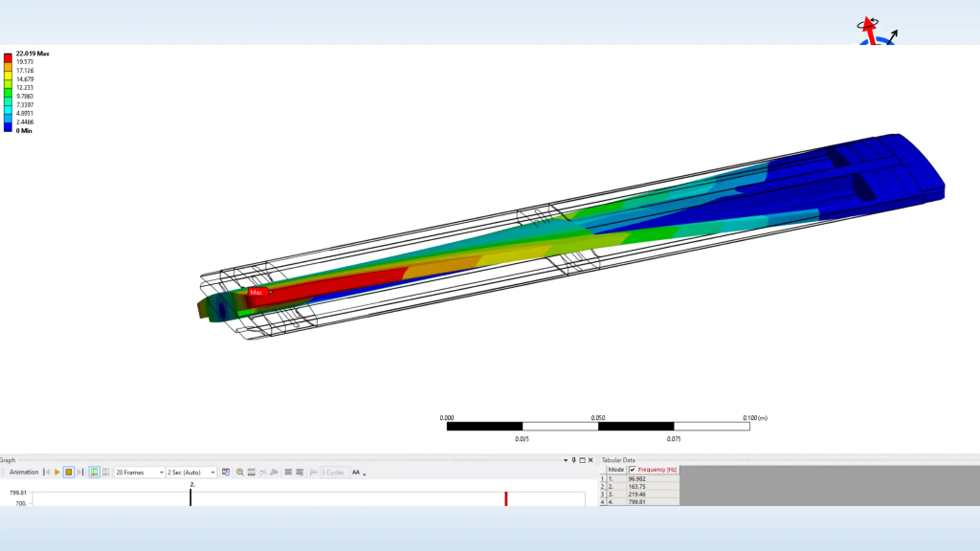Jump to next animation frame
Viewport: 980px width, 551px height.
pos(80,472)
